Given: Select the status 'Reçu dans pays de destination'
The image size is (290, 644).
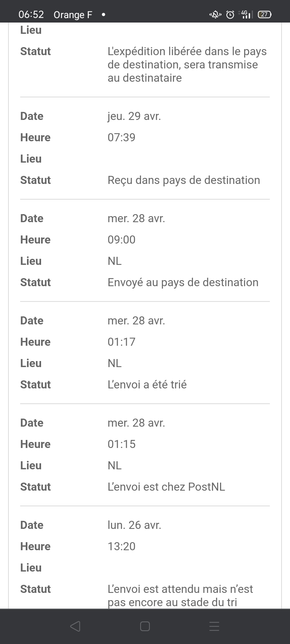Looking at the screenshot, I should 184,180.
